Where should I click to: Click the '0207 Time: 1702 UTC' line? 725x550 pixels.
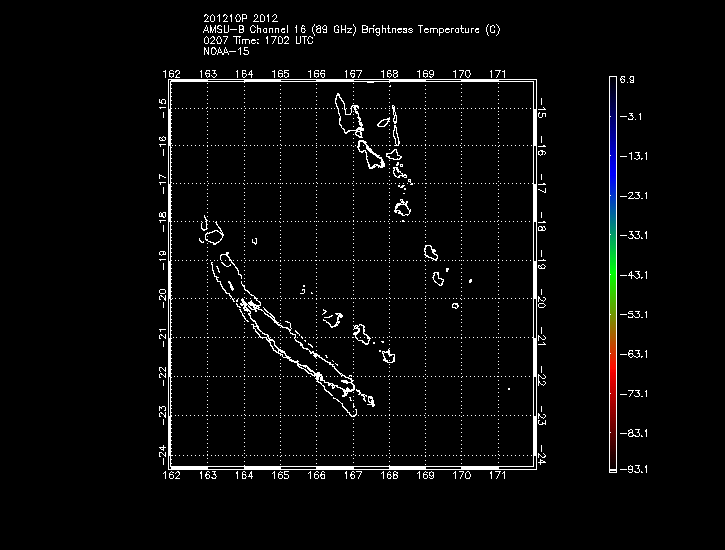pyautogui.click(x=258, y=41)
